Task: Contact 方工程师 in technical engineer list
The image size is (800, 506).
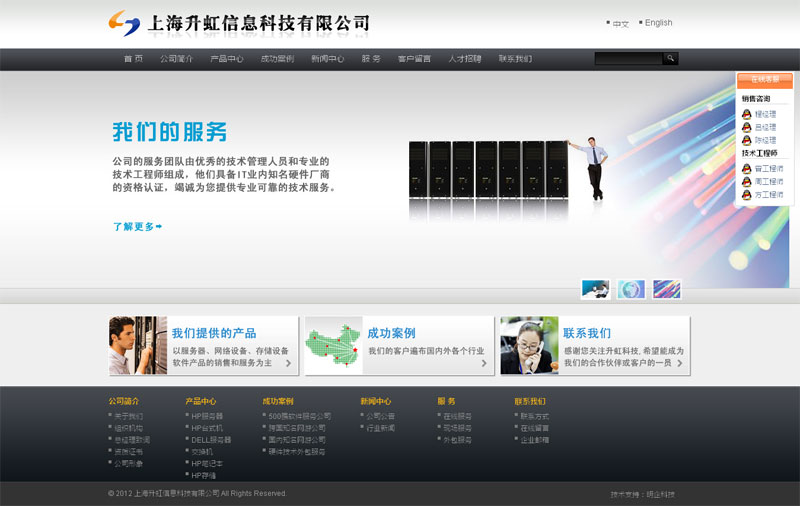Action: click(x=769, y=195)
